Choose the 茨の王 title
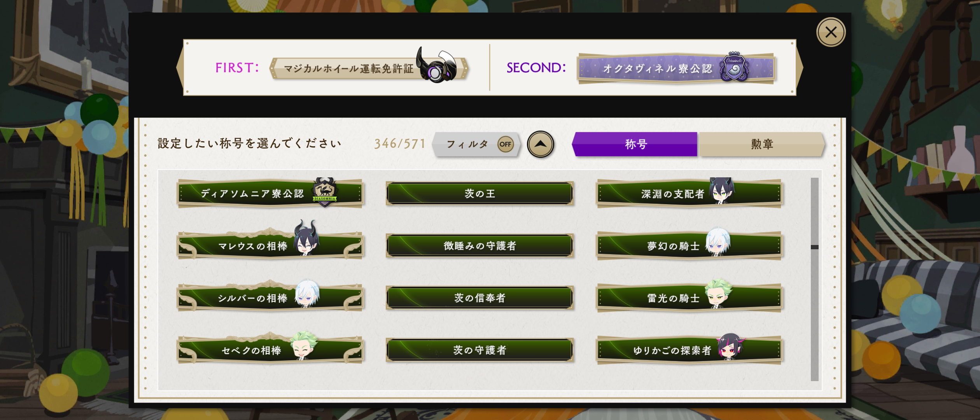 (x=479, y=193)
